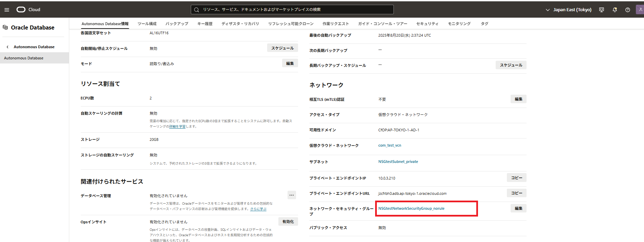Click スケジュール for long-term backup schedule
Screen dimensions: 644x242
pyautogui.click(x=511, y=65)
